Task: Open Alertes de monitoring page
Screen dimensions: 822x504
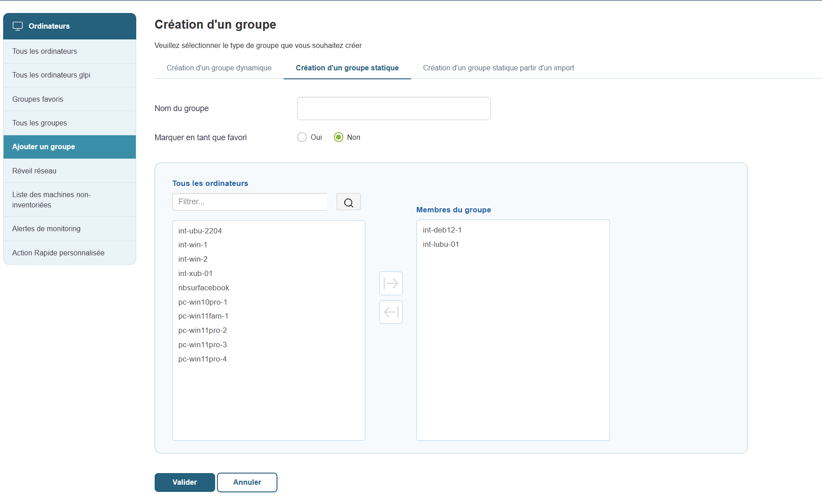Action: tap(47, 228)
